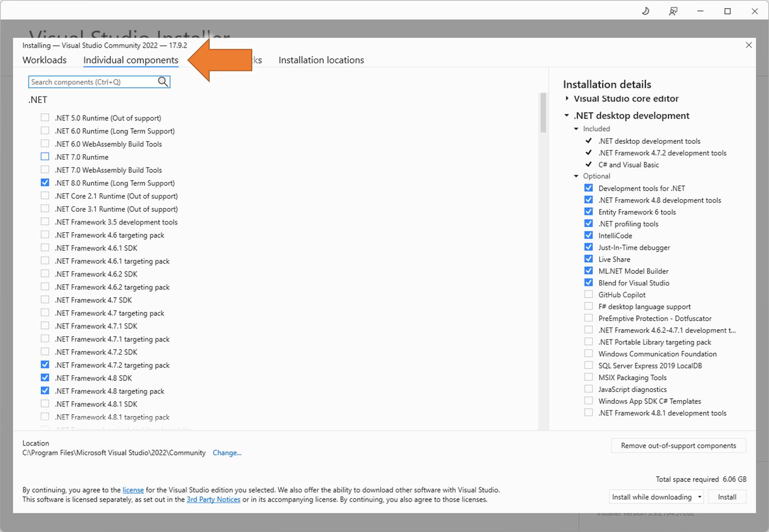Check MSIX Packaging Tools
This screenshot has height=532, width=769.
pos(589,377)
